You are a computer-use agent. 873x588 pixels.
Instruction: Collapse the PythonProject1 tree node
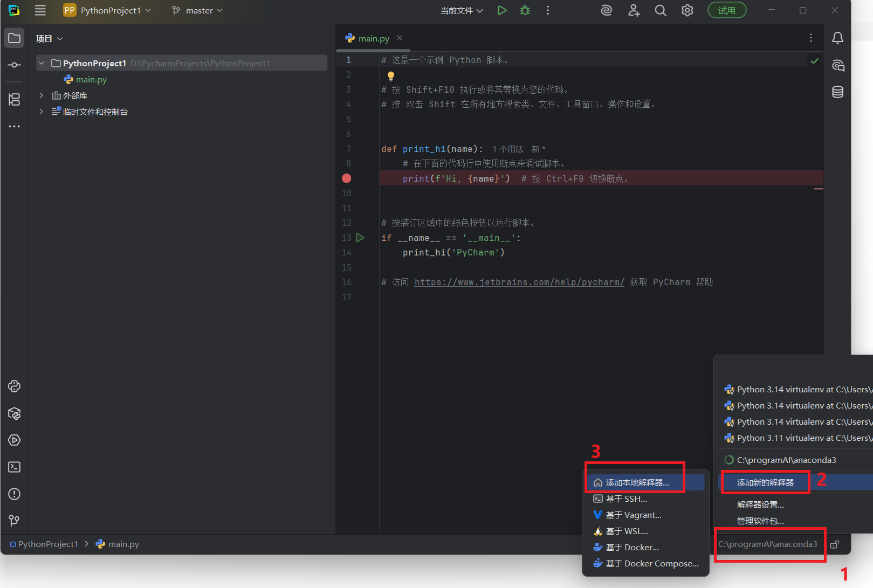coord(42,63)
